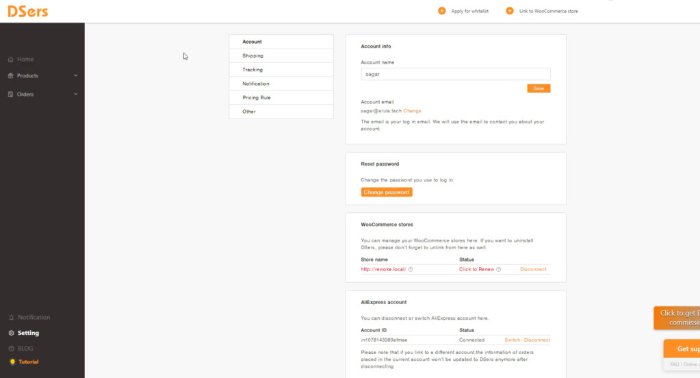Click the Tutorial lightbulb icon
This screenshot has width=700, height=378.
click(x=12, y=362)
